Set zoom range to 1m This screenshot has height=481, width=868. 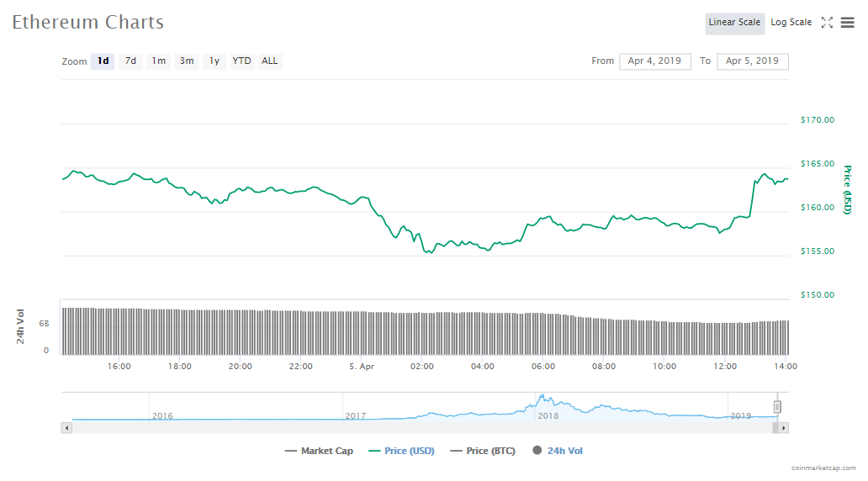159,61
